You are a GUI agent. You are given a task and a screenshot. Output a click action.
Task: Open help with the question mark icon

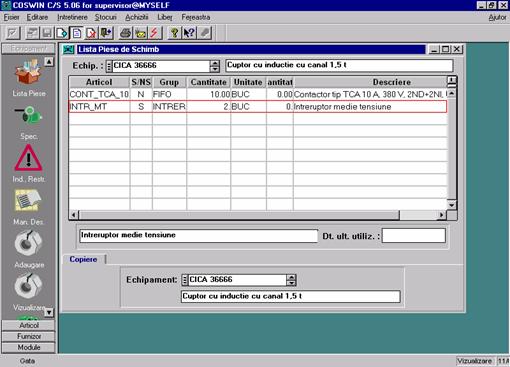point(174,33)
